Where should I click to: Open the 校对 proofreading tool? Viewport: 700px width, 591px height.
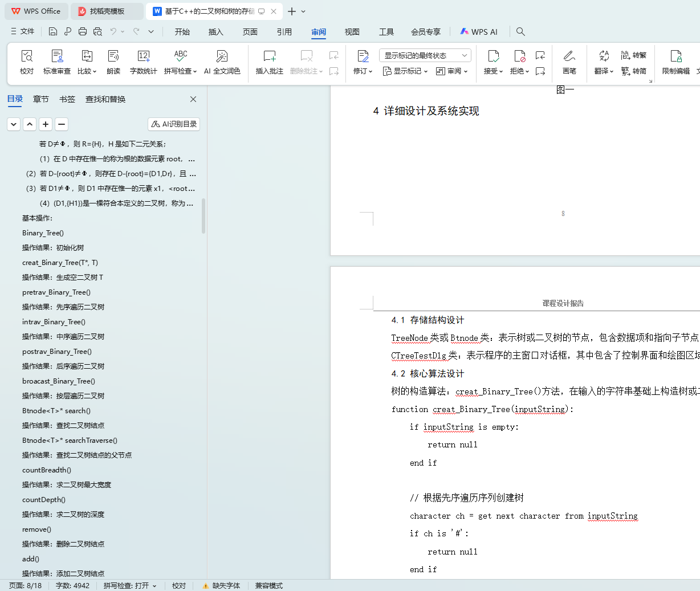[27, 62]
